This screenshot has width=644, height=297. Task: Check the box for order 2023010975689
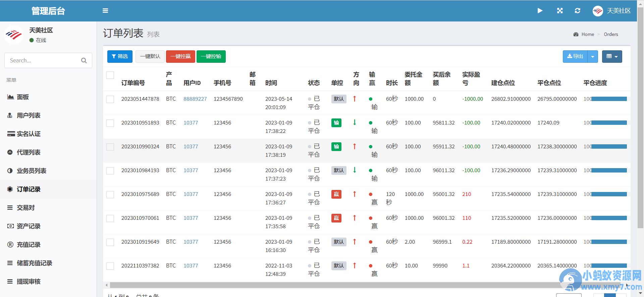click(x=110, y=195)
